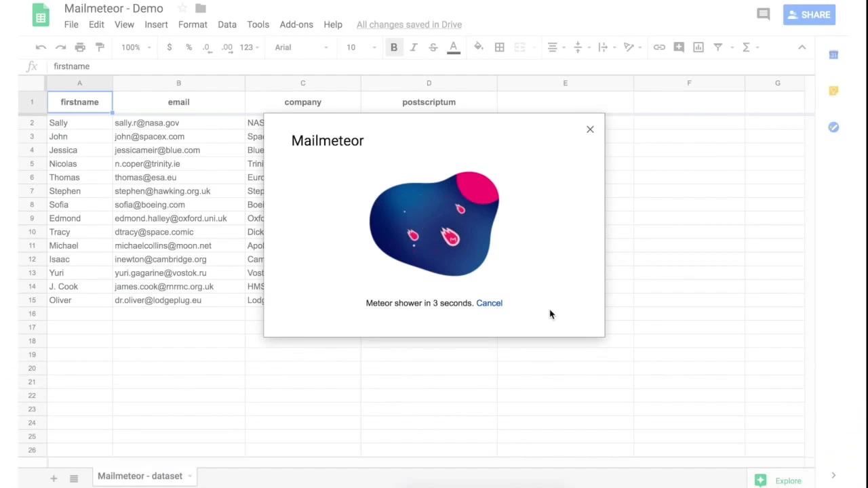Print the spreadsheet using printer icon
The image size is (868, 488).
pos(80,47)
